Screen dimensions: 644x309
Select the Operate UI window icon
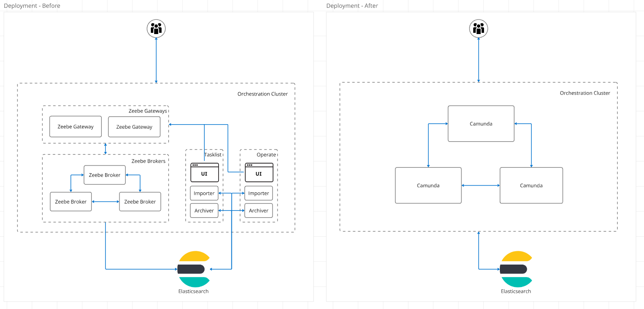click(x=259, y=172)
